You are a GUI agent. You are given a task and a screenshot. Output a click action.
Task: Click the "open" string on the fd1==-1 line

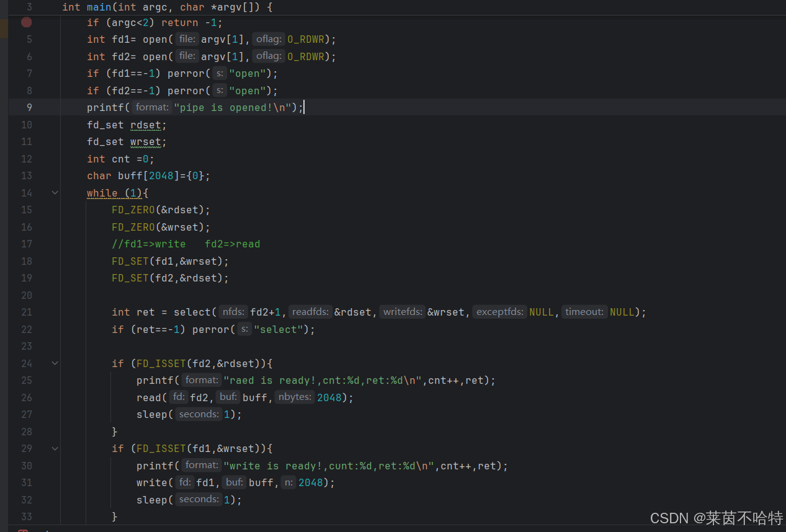point(248,74)
